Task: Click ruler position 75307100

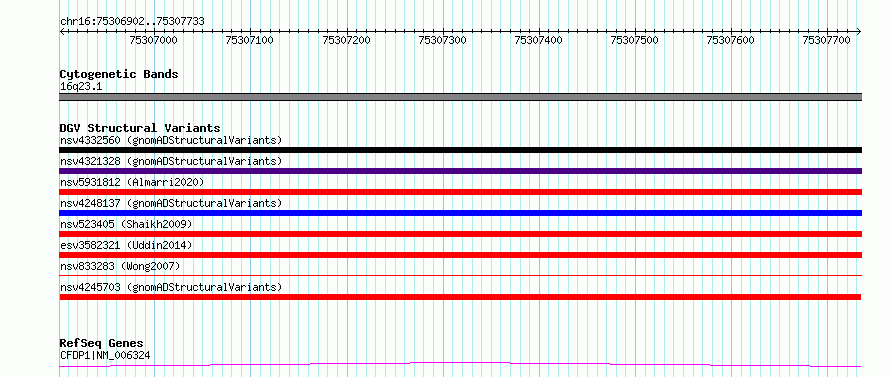Action: (250, 40)
